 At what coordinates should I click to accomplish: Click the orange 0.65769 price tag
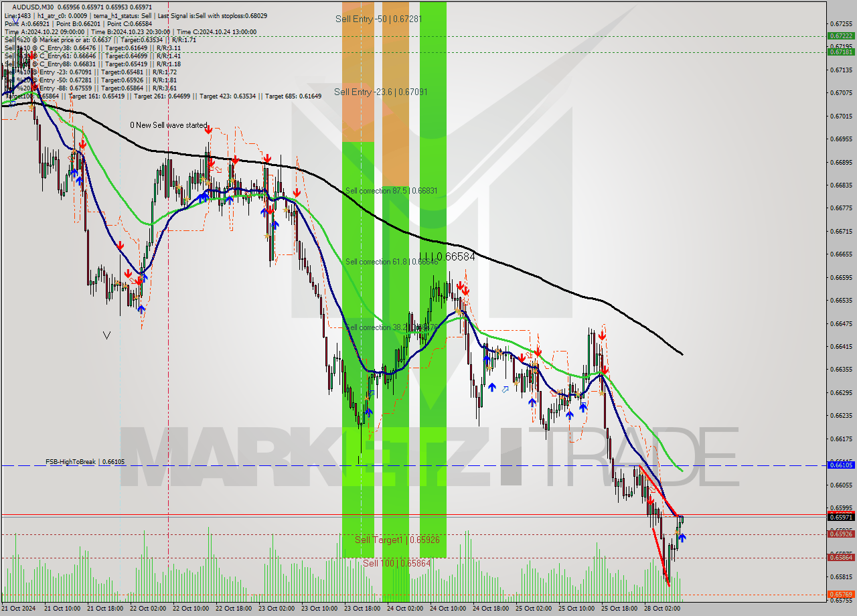(x=841, y=594)
